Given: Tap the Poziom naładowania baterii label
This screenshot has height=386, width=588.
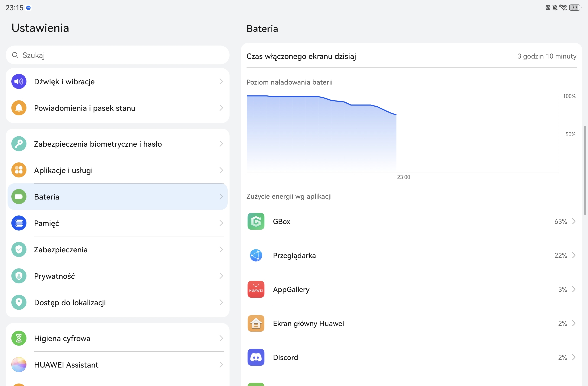Looking at the screenshot, I should pyautogui.click(x=290, y=82).
